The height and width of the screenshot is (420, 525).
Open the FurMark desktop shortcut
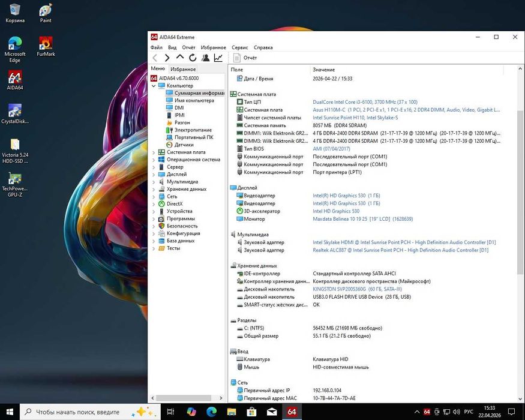click(46, 46)
